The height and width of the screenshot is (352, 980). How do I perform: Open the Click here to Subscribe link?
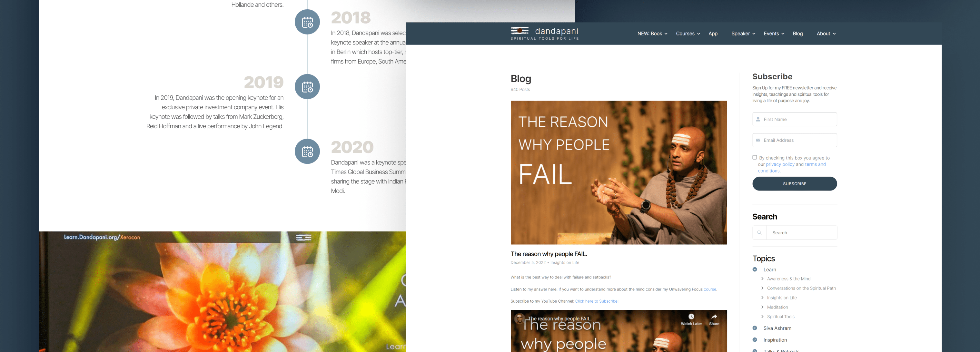pos(597,301)
